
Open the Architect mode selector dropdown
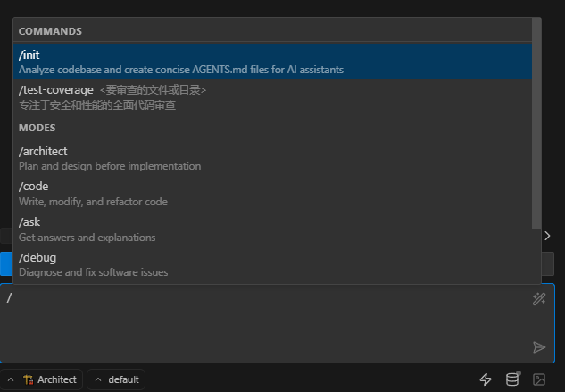coord(41,379)
